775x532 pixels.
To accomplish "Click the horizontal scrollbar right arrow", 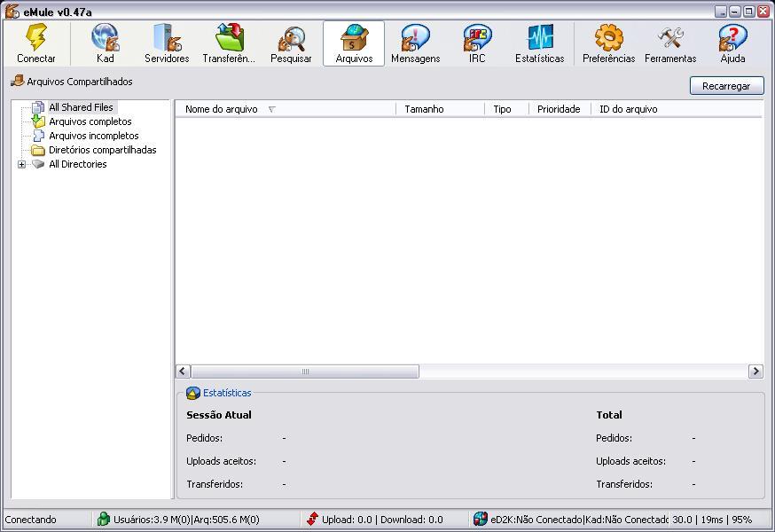I will tap(755, 372).
